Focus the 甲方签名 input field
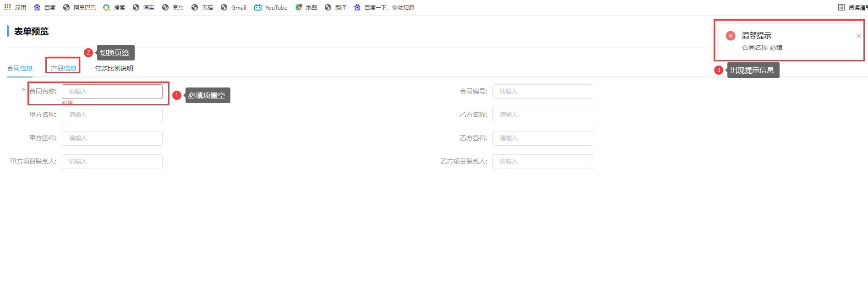868x284 pixels. (112, 138)
